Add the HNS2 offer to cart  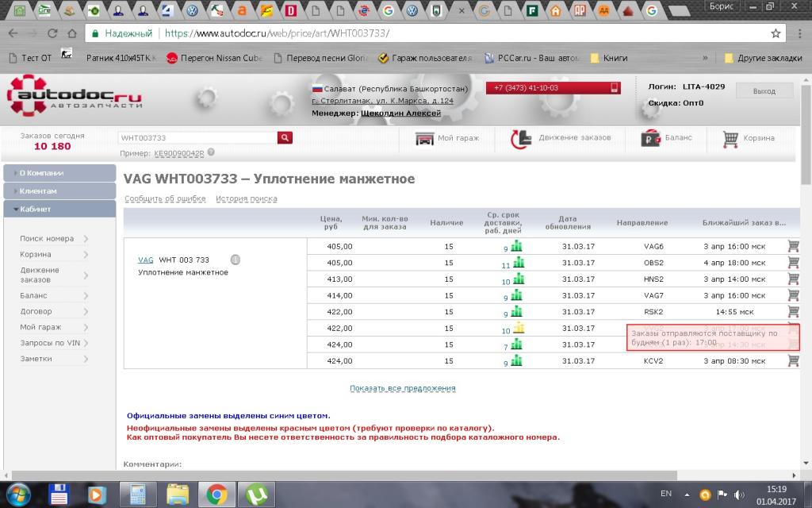coord(793,279)
